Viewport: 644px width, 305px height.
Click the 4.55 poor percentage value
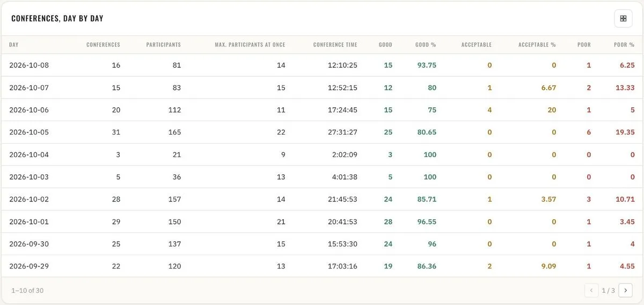point(627,266)
